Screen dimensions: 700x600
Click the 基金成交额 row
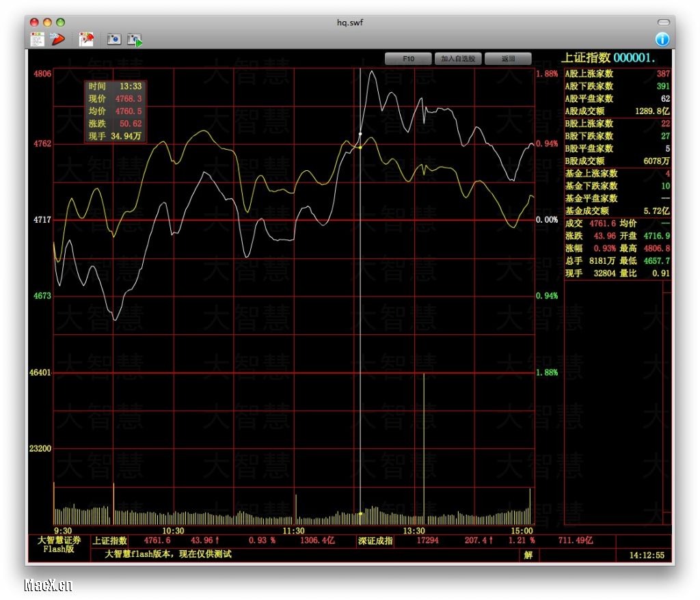617,211
